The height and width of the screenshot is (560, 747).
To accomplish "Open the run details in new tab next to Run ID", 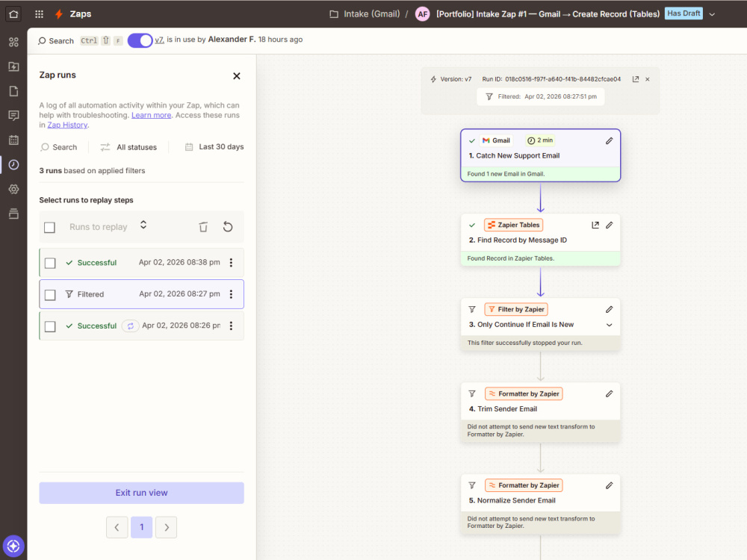I will [x=635, y=79].
